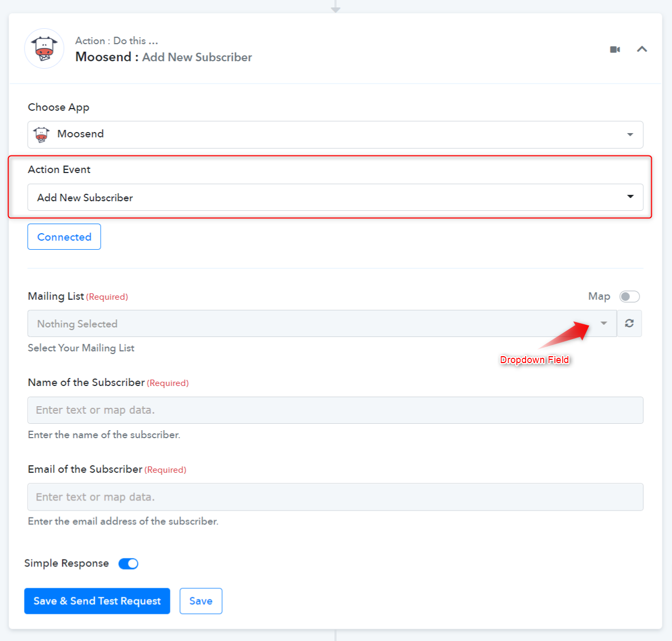Click the 'Select Your Mailing List' hint text
Screen dimensions: 672x641
(81, 348)
